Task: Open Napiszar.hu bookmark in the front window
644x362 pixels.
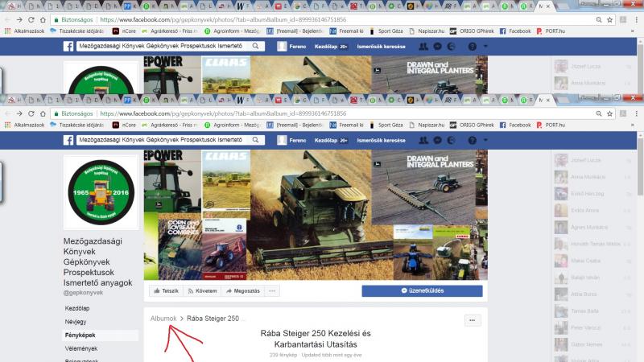Action: point(427,125)
